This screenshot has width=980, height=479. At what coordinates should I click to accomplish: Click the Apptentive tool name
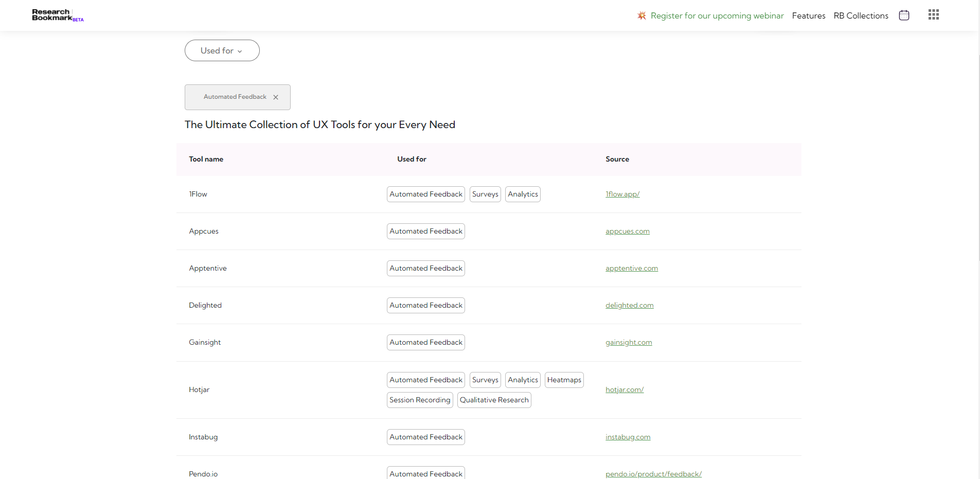pos(208,268)
